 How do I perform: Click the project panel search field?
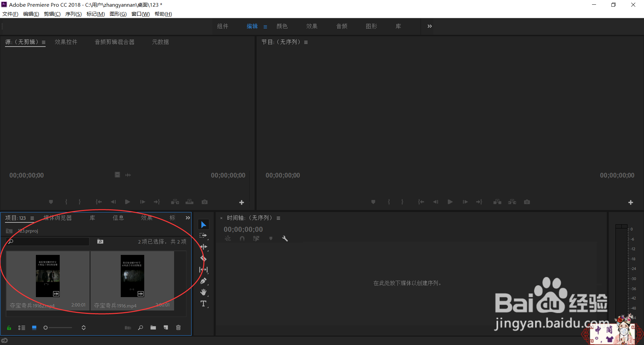pos(48,241)
